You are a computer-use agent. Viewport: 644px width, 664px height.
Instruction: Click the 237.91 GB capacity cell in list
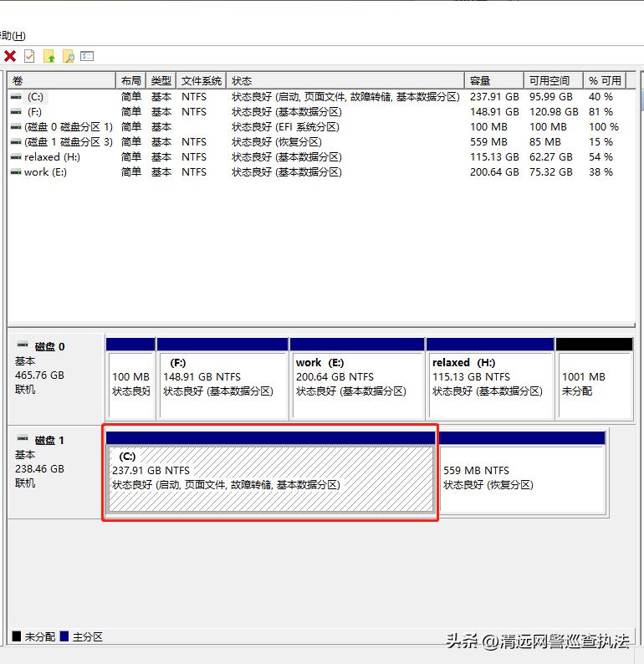tap(494, 97)
